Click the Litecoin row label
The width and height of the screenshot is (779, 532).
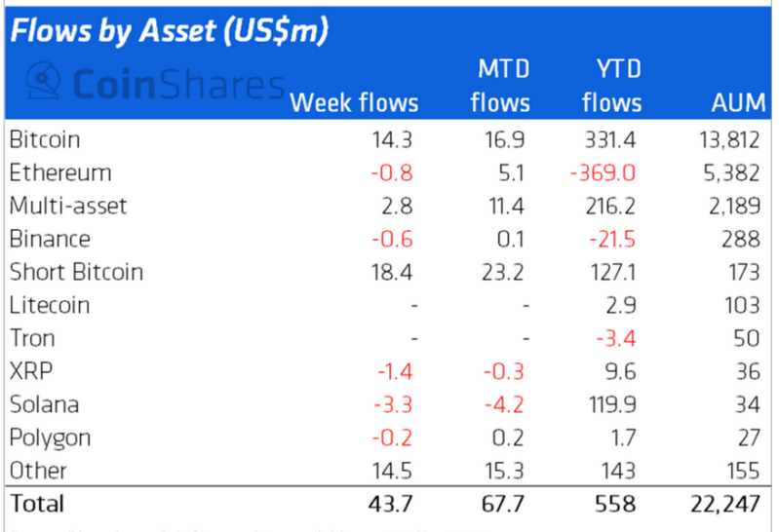tap(50, 305)
